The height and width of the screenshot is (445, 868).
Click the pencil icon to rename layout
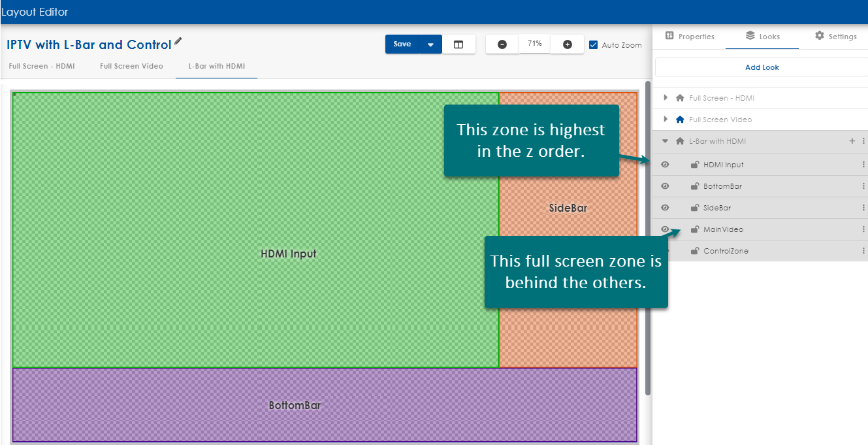(x=178, y=42)
